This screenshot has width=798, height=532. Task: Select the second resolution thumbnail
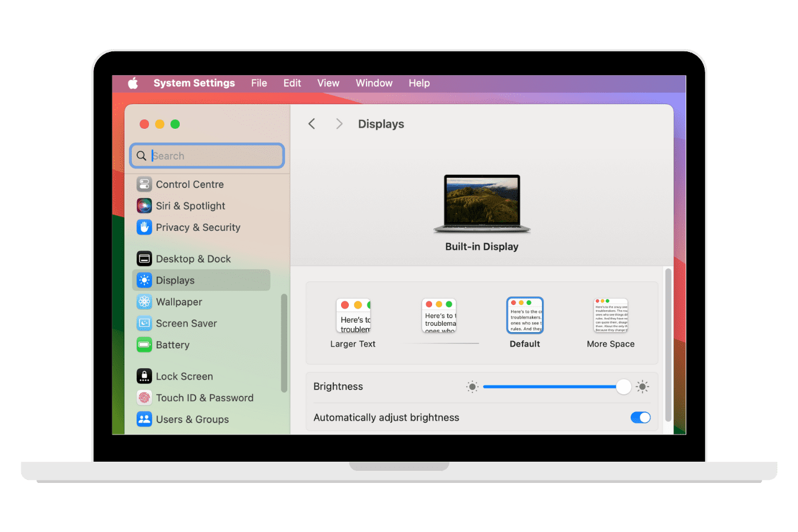pyautogui.click(x=439, y=316)
